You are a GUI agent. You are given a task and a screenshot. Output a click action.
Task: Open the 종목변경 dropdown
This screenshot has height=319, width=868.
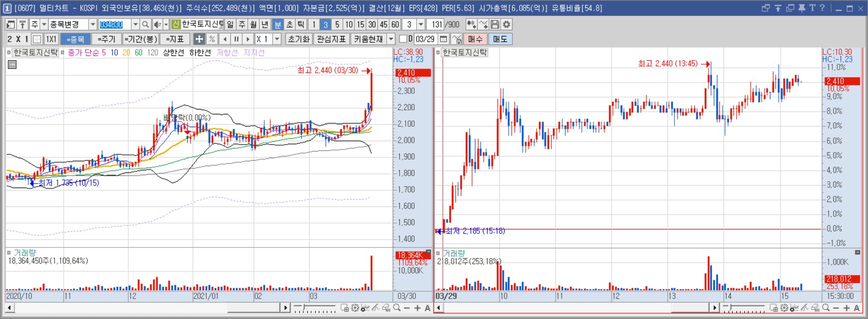click(73, 24)
